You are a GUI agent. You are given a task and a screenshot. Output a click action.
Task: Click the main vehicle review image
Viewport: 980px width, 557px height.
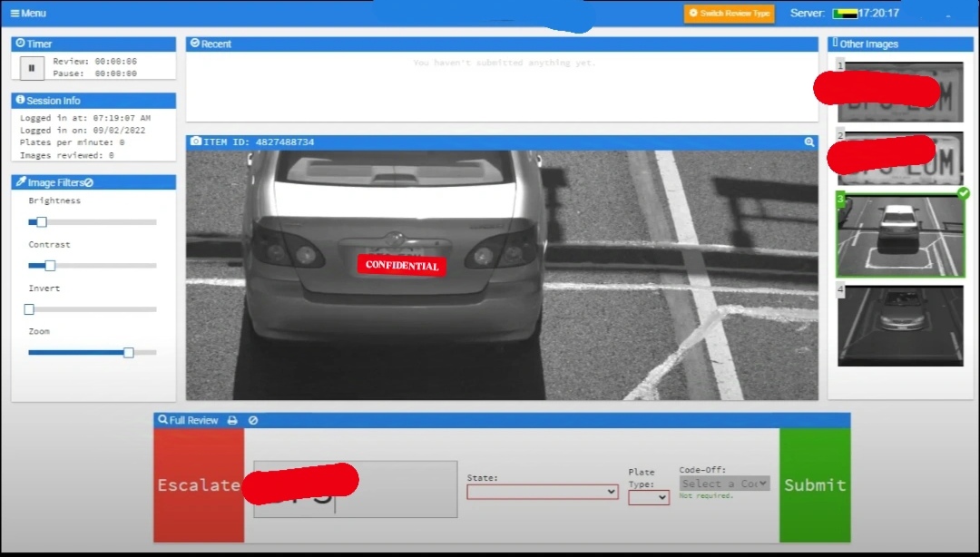tap(502, 275)
